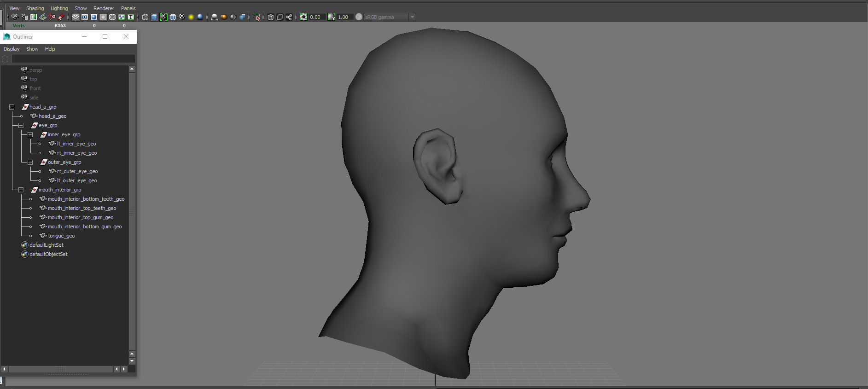Click the exposure value field 0.00
The height and width of the screenshot is (389, 868).
(x=317, y=17)
